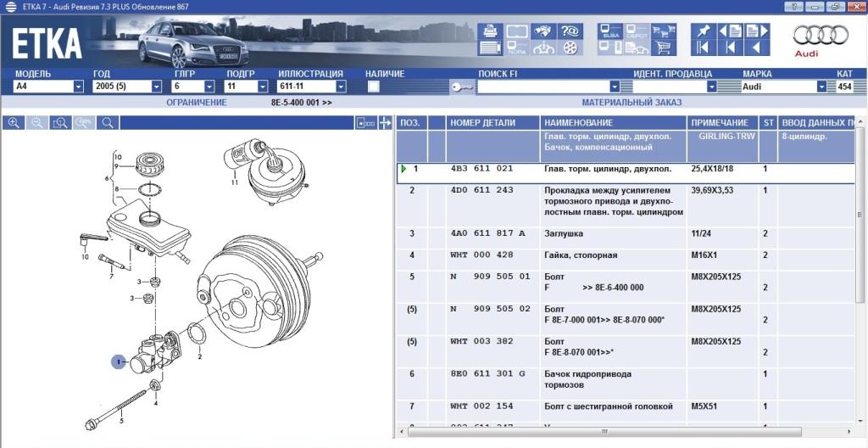Click the four-arrow move icon above the illustration
868x448 pixels.
(x=385, y=123)
